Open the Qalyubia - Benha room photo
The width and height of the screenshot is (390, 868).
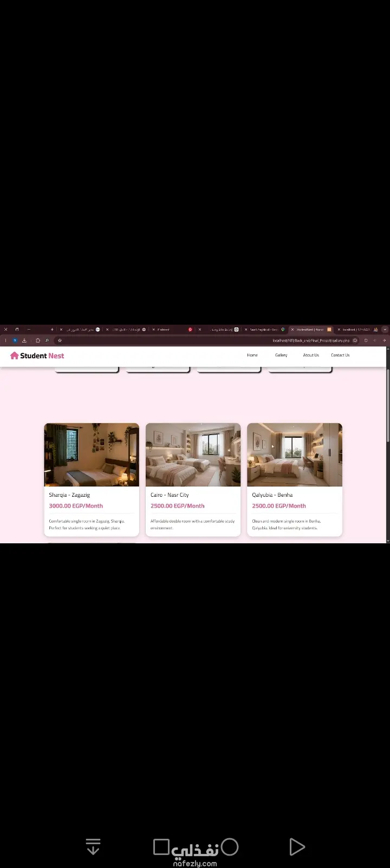click(x=295, y=455)
